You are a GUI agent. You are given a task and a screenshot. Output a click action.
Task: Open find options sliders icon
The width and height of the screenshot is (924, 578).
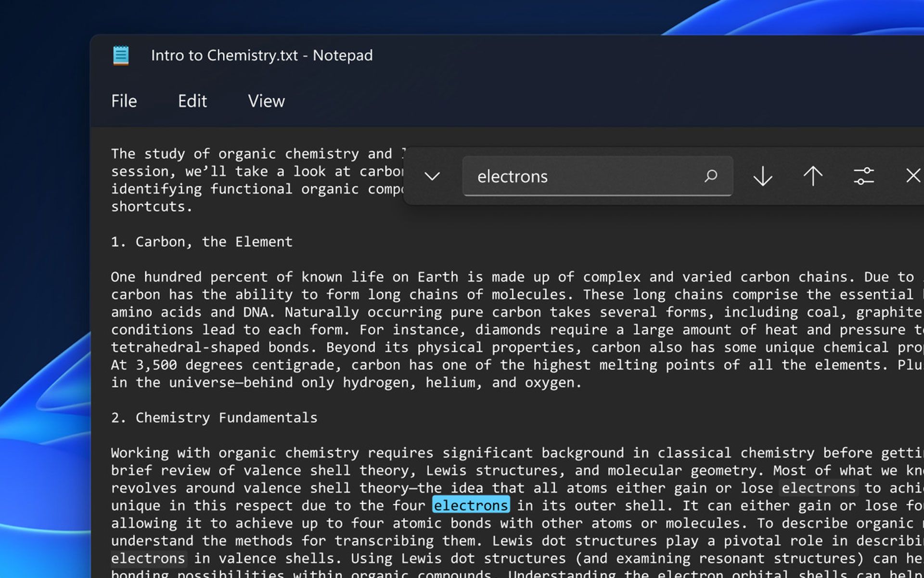coord(864,176)
